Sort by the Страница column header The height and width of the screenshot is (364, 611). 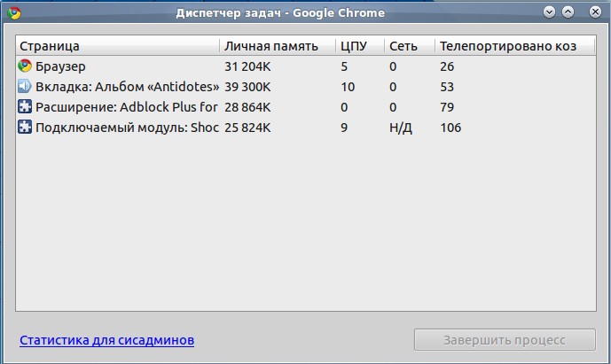117,46
